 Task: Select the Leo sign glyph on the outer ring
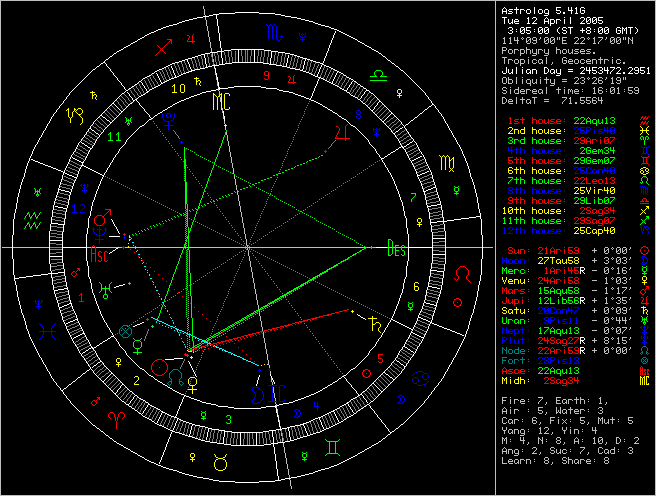coord(464,273)
